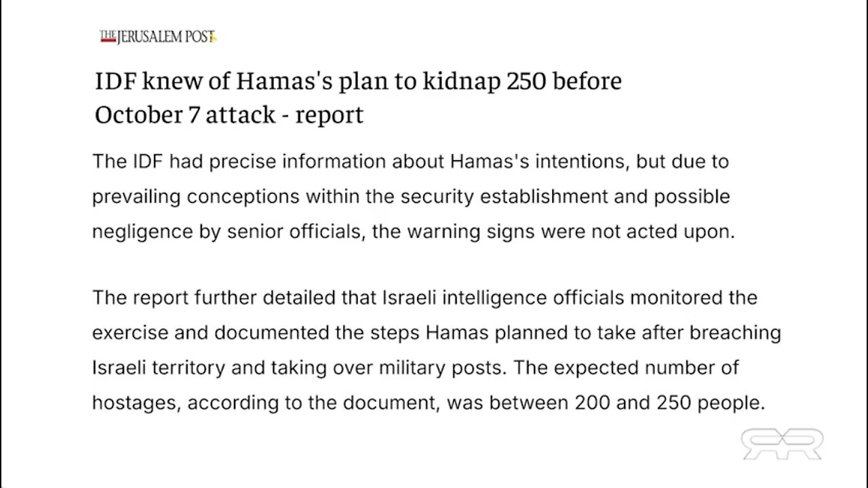
Task: Click the phrase 'taking over military posts'
Action: pyautogui.click(x=389, y=368)
